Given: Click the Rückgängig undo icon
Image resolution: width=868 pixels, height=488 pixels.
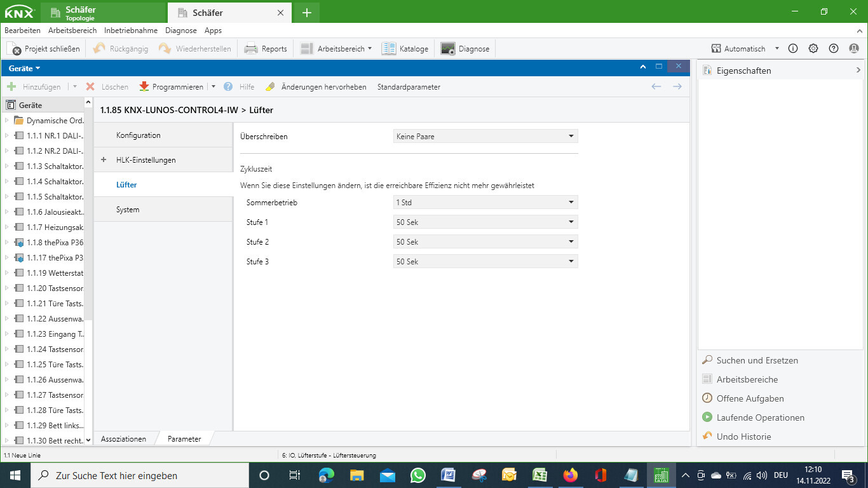Looking at the screenshot, I should [x=98, y=48].
